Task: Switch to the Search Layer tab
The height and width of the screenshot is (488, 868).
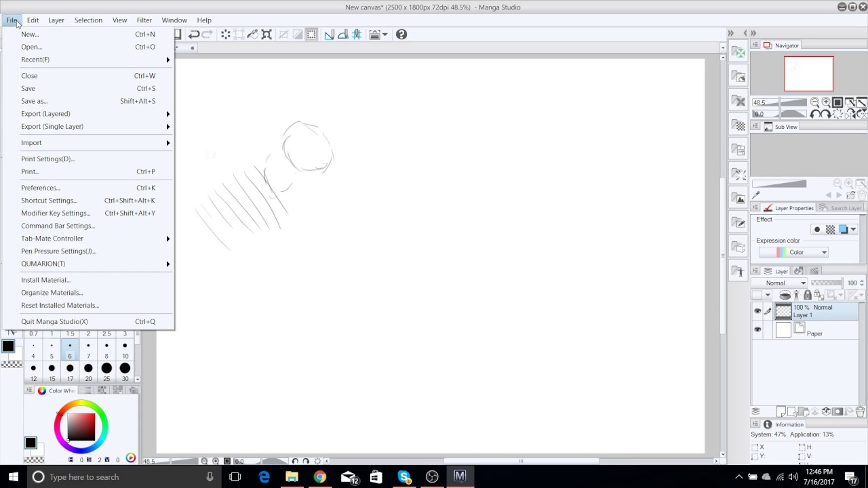Action: (x=840, y=208)
